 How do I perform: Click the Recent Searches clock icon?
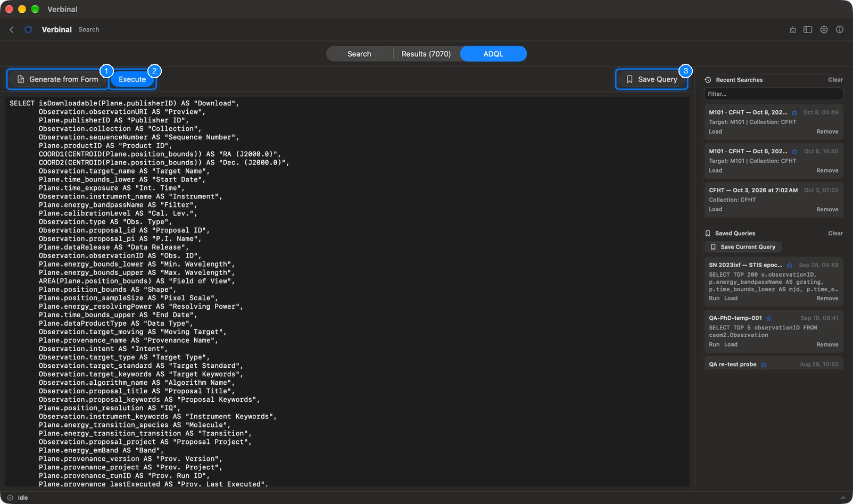pyautogui.click(x=708, y=80)
